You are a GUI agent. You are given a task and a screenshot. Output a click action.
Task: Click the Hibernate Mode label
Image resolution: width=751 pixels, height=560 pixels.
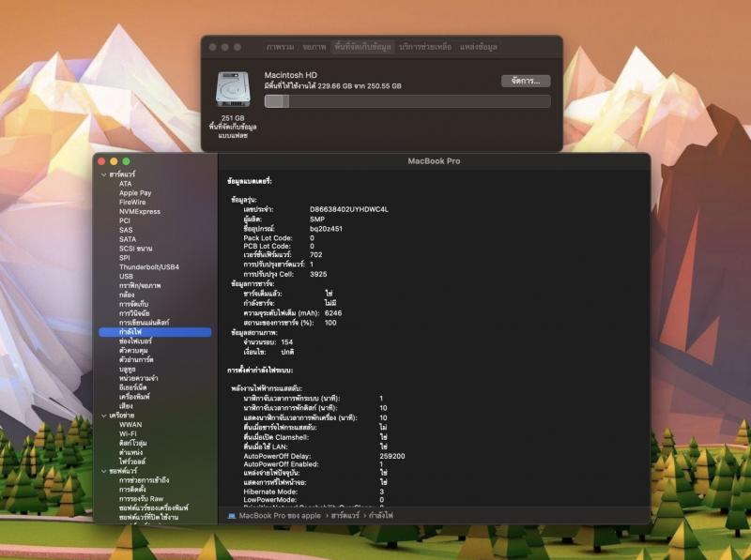click(270, 492)
